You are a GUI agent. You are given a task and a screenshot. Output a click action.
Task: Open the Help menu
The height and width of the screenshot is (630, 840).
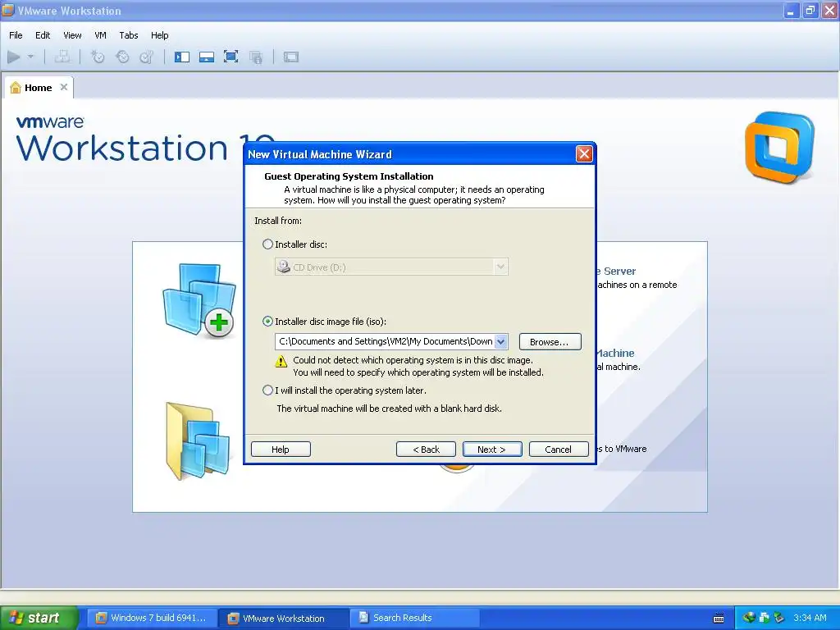point(160,35)
